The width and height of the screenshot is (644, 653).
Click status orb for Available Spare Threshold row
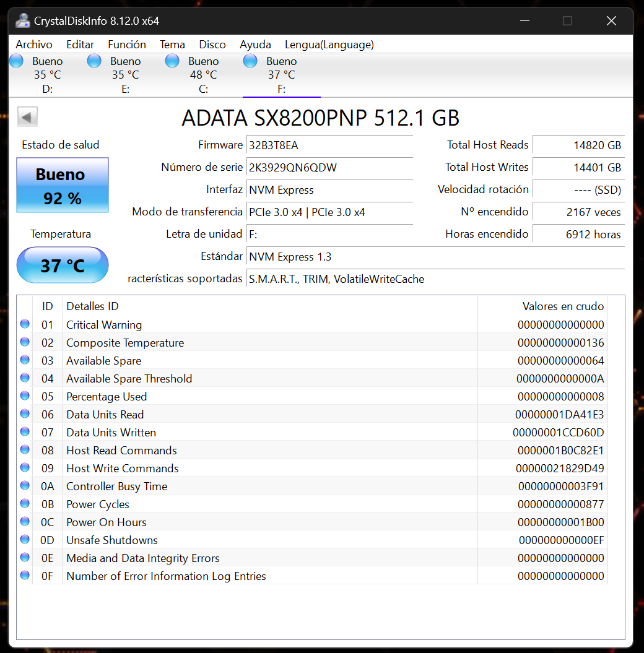click(25, 378)
